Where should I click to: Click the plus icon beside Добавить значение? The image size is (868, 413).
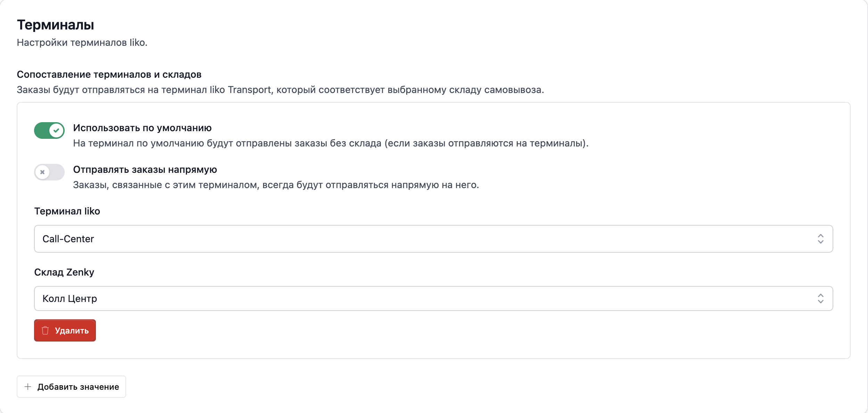[28, 387]
